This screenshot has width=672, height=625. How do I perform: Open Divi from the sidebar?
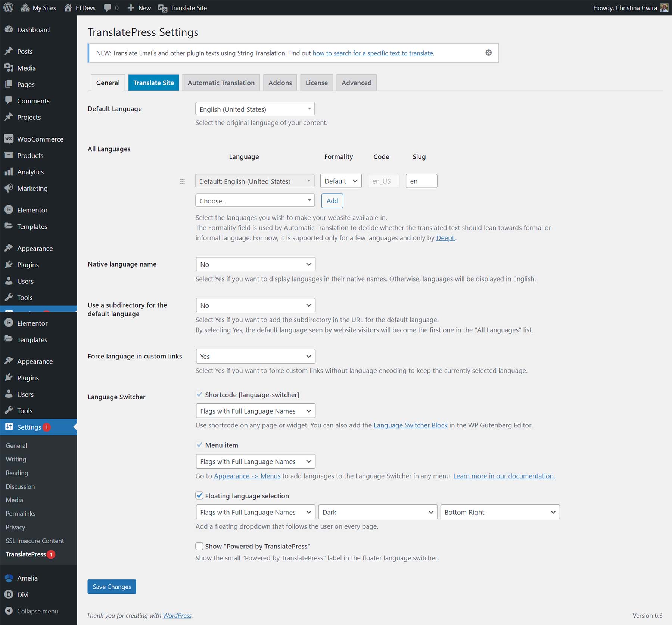22,594
